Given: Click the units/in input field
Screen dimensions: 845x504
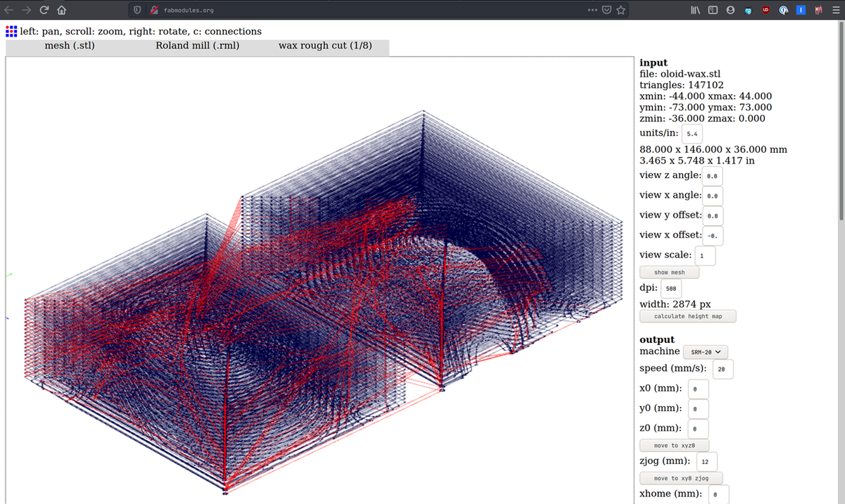Looking at the screenshot, I should click(x=692, y=133).
